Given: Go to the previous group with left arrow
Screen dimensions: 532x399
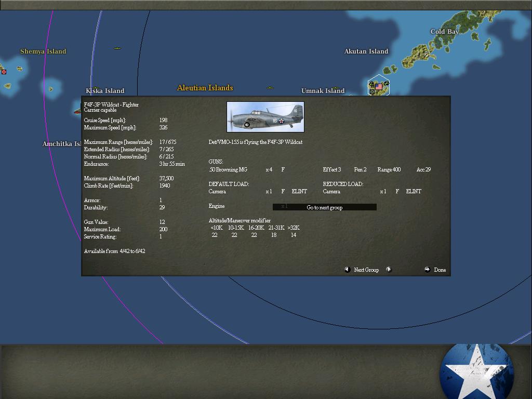Looking at the screenshot, I should pyautogui.click(x=347, y=270).
